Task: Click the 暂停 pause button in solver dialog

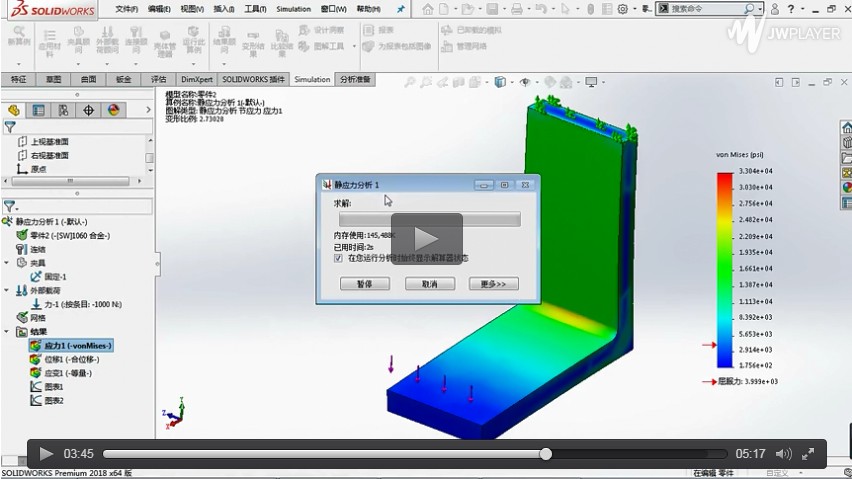Action: click(365, 284)
